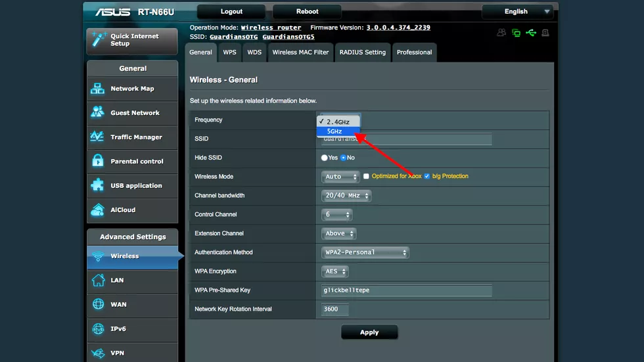Click the LAN house icon
Screen dimensions: 644x362
coord(98,280)
